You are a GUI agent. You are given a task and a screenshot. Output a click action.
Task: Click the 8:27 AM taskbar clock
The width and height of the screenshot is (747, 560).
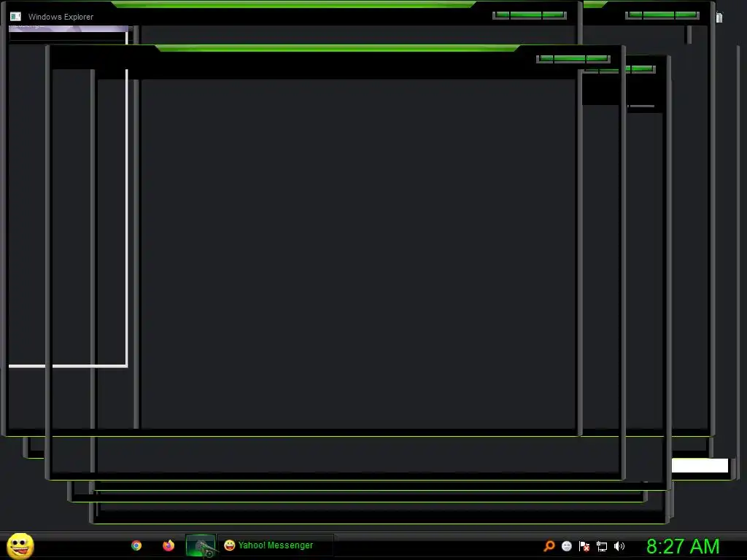coord(683,546)
